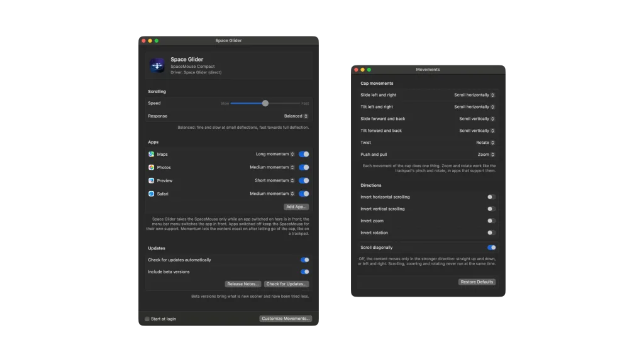The image size is (644, 362).
Task: Click the SpaceMouse Compact device label
Action: [x=192, y=67]
